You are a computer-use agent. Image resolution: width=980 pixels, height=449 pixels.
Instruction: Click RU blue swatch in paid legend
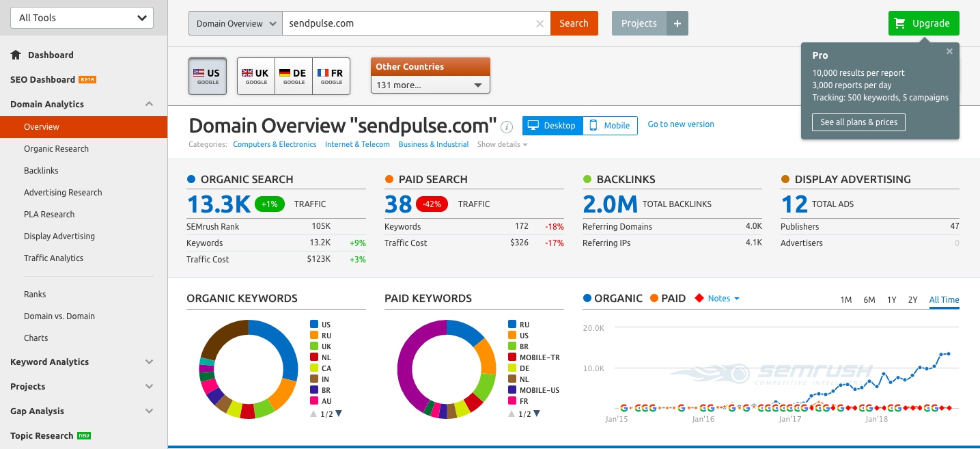coord(512,325)
